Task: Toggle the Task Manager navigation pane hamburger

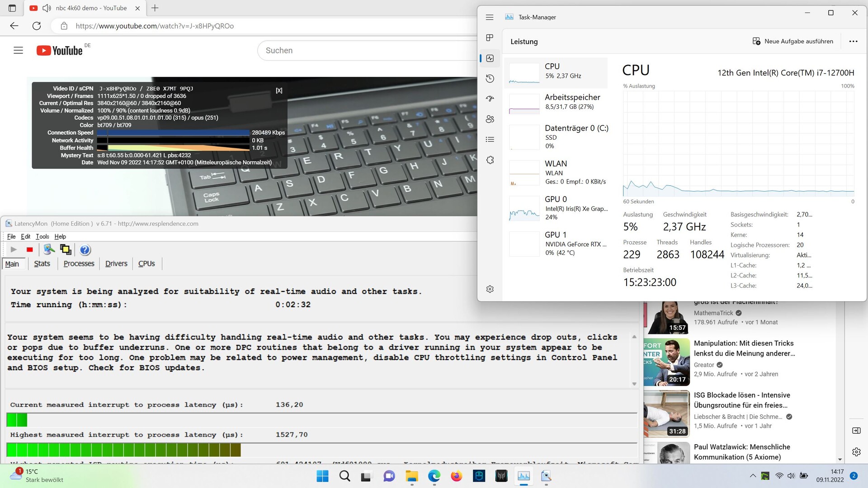Action: pyautogui.click(x=489, y=17)
